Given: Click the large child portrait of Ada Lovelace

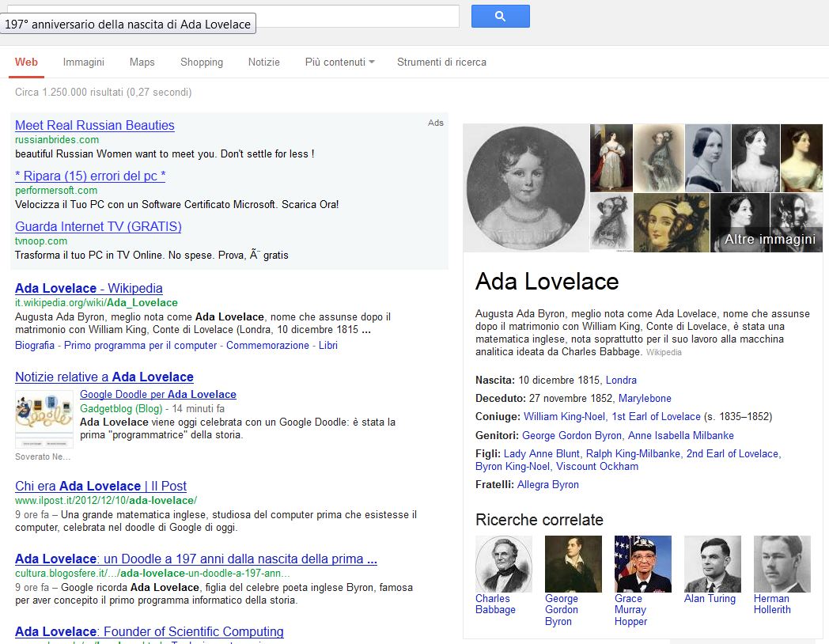Looking at the screenshot, I should click(x=526, y=188).
